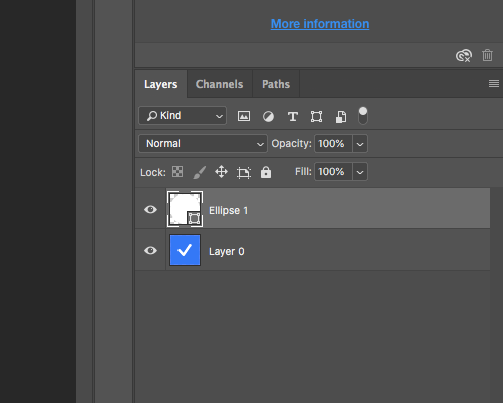The image size is (503, 403).
Task: Toggle layer filtering on/off switch
Action: [x=363, y=116]
